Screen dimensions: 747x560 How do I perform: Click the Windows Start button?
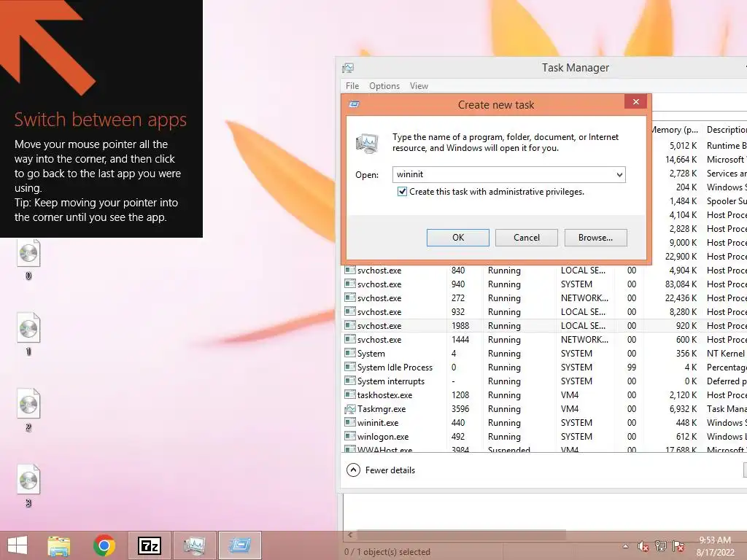[x=18, y=545]
